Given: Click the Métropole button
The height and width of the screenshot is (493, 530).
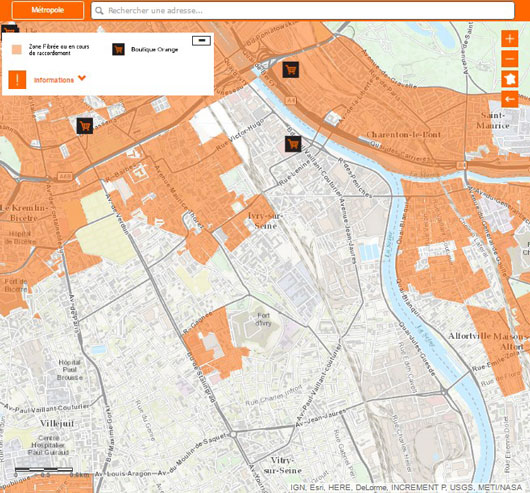Looking at the screenshot, I should [x=48, y=10].
